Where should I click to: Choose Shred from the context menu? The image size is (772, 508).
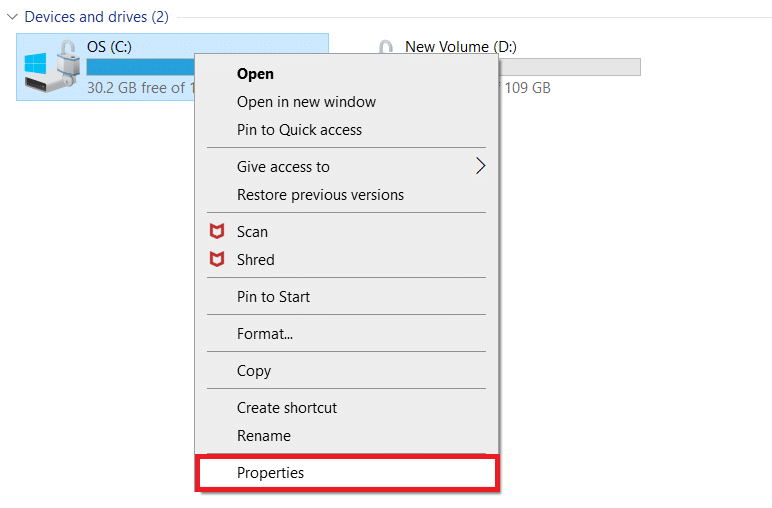[x=255, y=259]
